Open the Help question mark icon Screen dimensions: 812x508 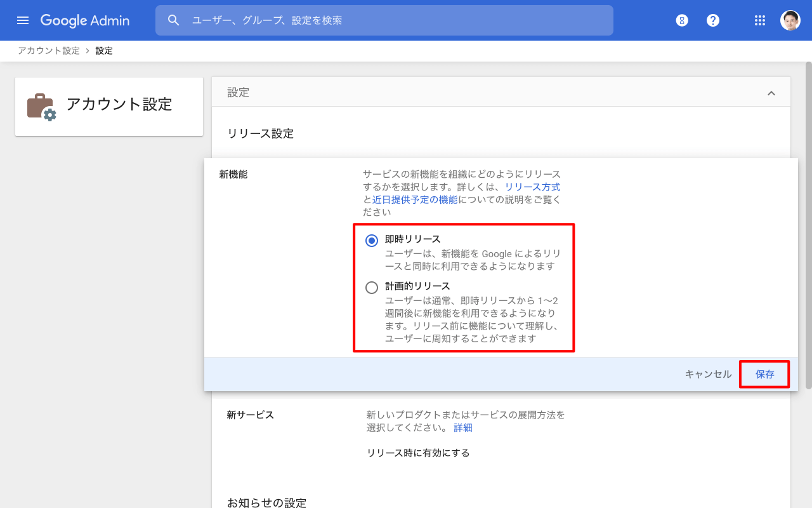pos(713,20)
